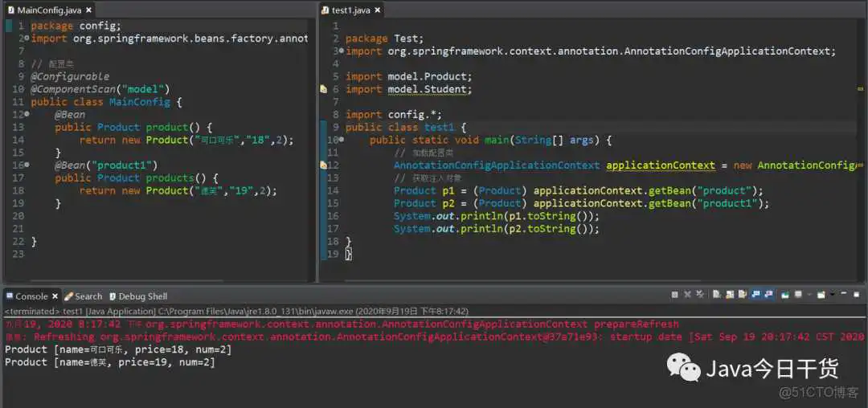The width and height of the screenshot is (868, 408).
Task: Minimize the Console view panel
Action: (844, 294)
